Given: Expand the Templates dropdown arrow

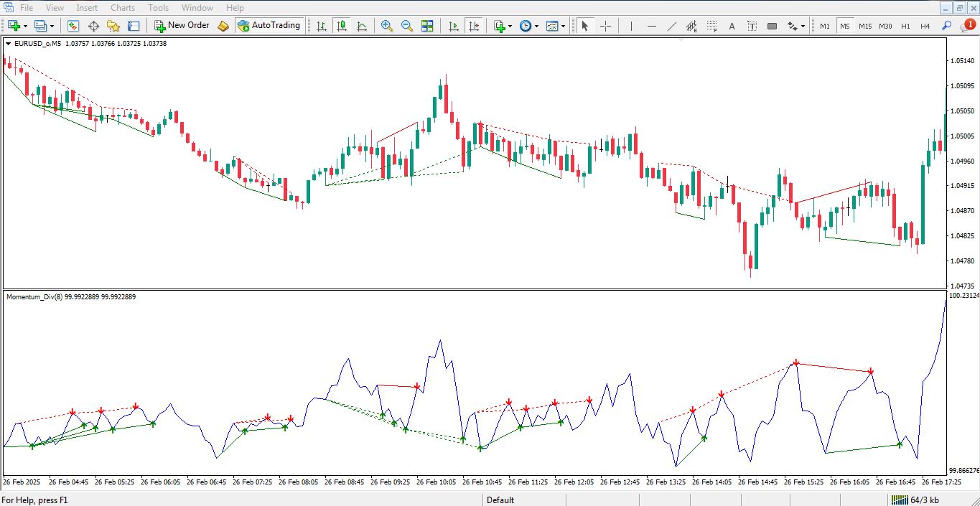Looking at the screenshot, I should [x=564, y=26].
